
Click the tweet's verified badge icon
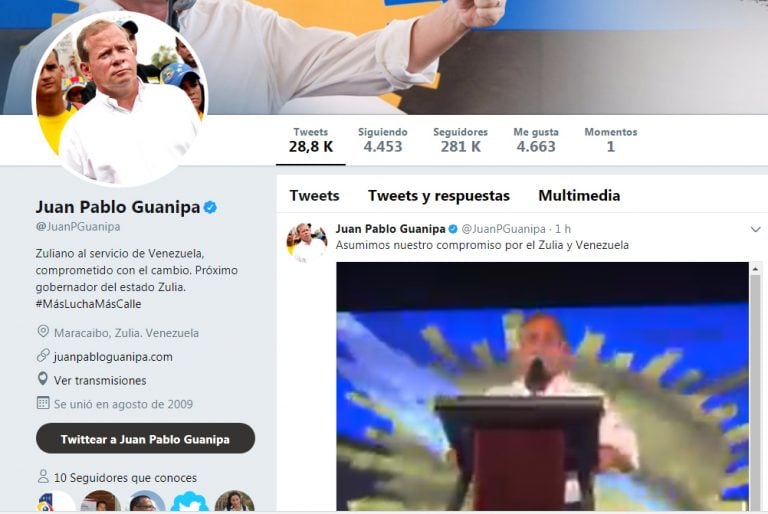[453, 229]
